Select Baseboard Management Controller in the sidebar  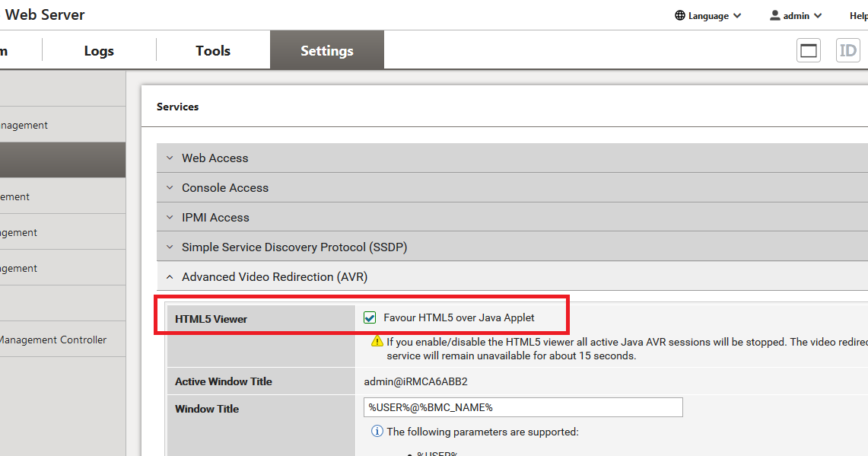[53, 340]
